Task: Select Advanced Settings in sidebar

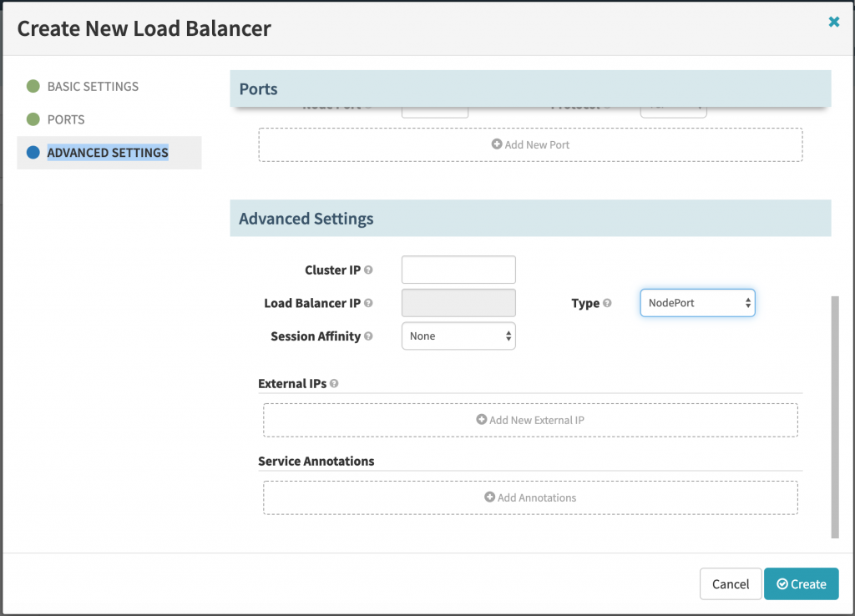Action: 108,153
